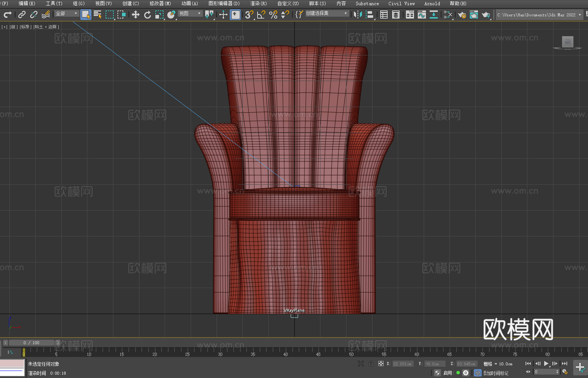Open the 编辑(E) menu
Screen dimensions: 588x378
(x=27, y=3)
